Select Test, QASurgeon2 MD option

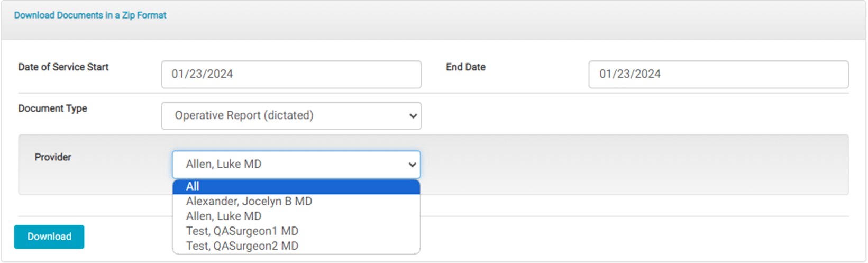pyautogui.click(x=242, y=246)
